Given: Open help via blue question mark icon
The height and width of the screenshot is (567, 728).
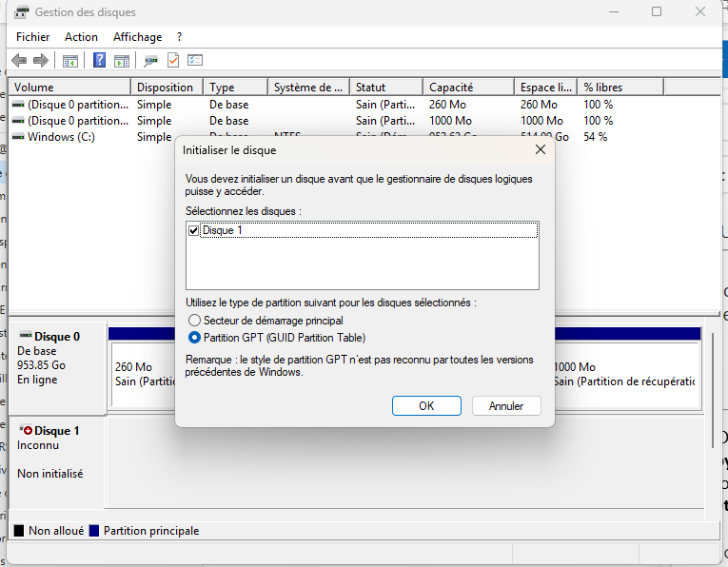Looking at the screenshot, I should (99, 61).
